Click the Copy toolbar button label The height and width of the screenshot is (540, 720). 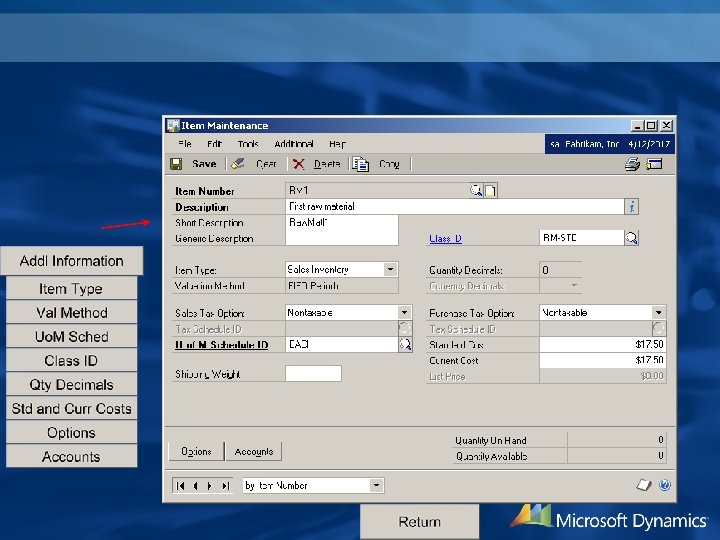click(389, 164)
